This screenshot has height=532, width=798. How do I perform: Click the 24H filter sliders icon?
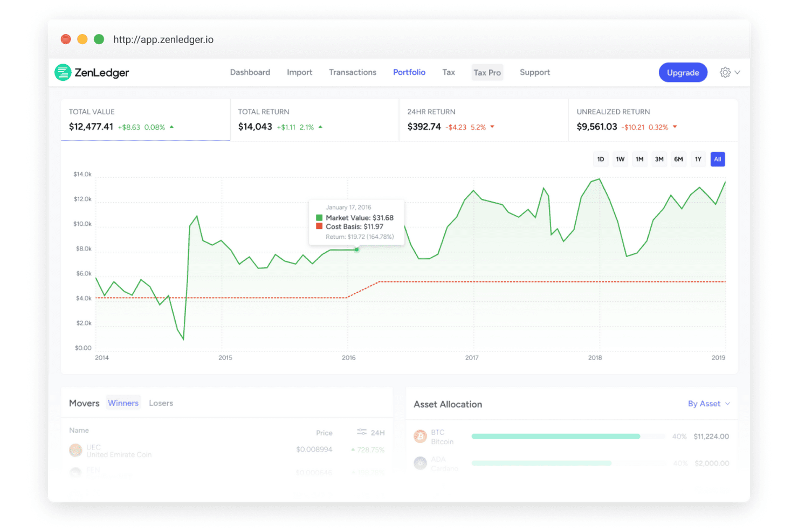362,432
